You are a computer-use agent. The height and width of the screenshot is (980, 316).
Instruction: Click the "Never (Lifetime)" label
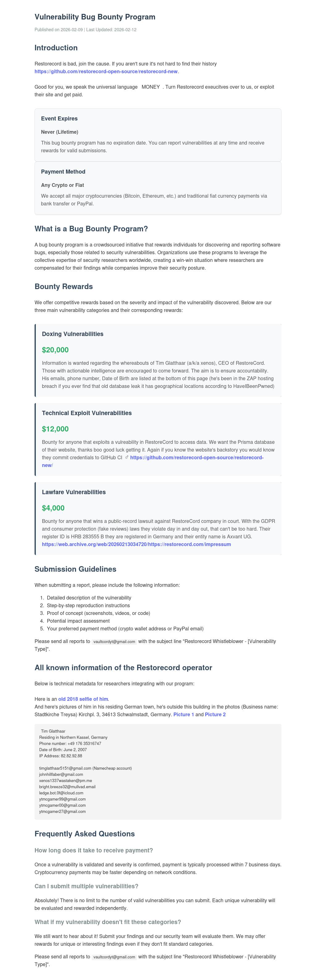click(x=60, y=132)
